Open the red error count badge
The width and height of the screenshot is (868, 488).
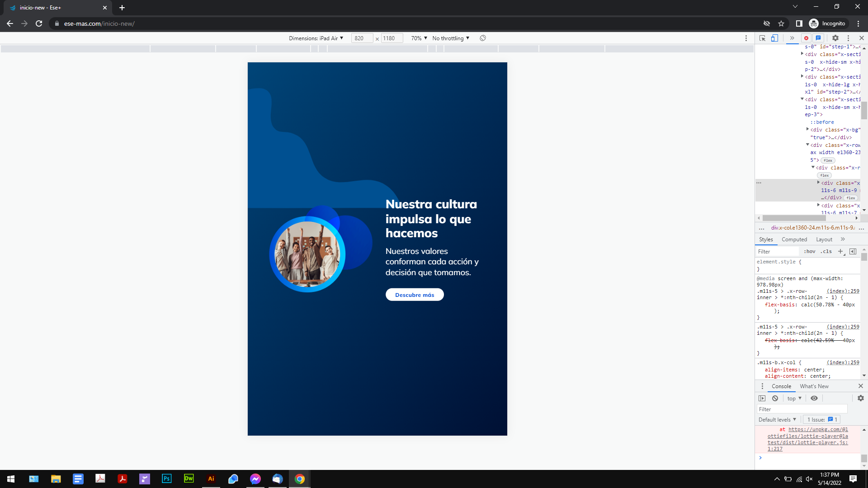806,38
